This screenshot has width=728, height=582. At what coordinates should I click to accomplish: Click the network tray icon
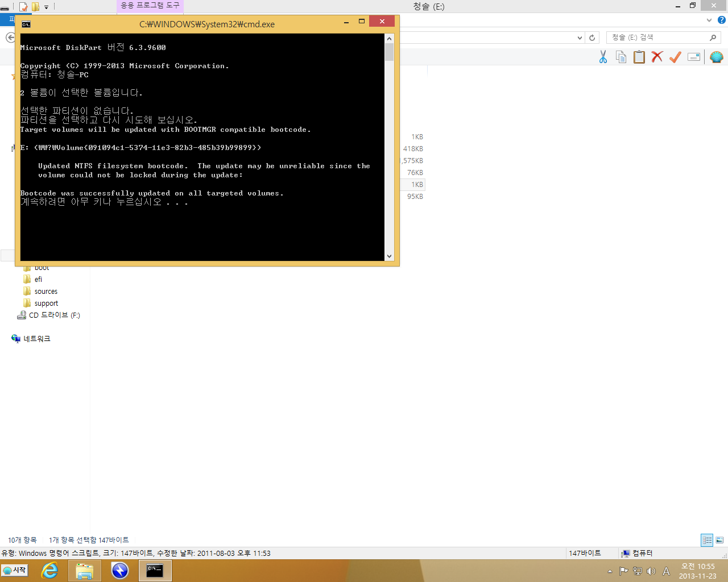(638, 571)
